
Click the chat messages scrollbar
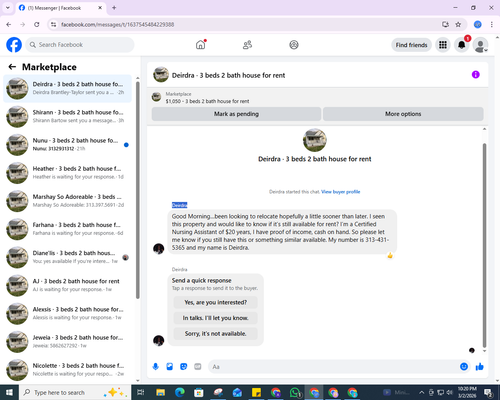coord(484,245)
